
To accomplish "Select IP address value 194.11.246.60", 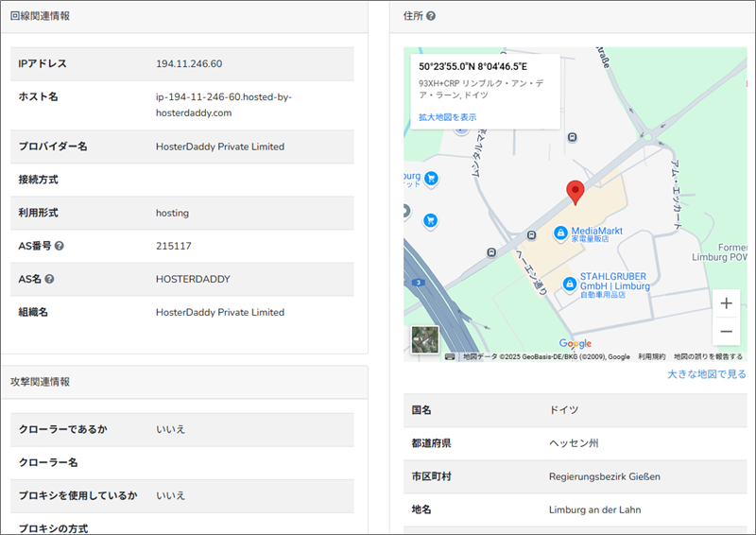I will 189,63.
